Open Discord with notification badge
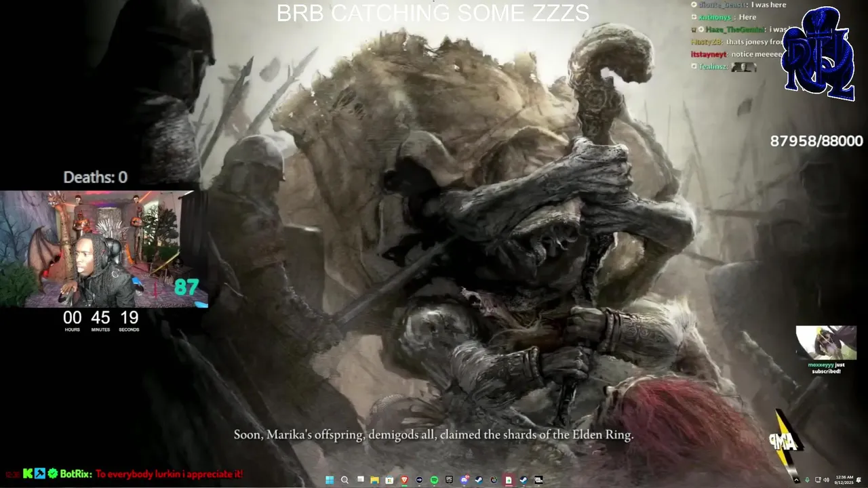This screenshot has width=868, height=488. [465, 480]
